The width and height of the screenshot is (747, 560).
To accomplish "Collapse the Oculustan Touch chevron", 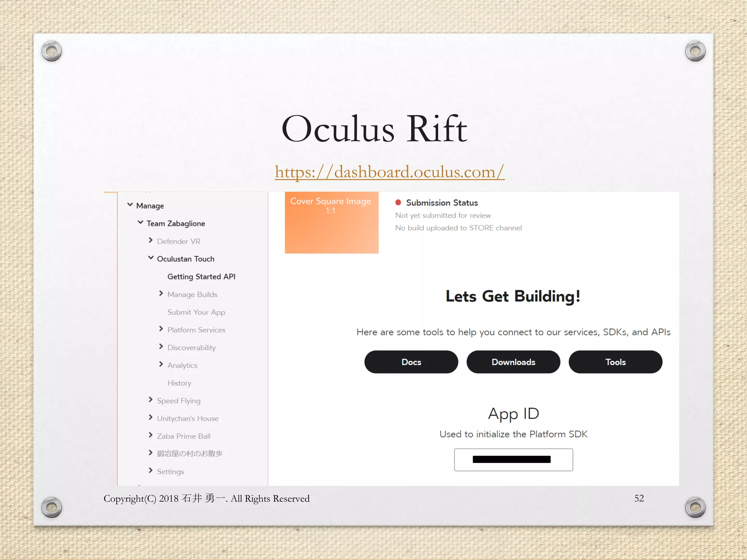I will [151, 258].
